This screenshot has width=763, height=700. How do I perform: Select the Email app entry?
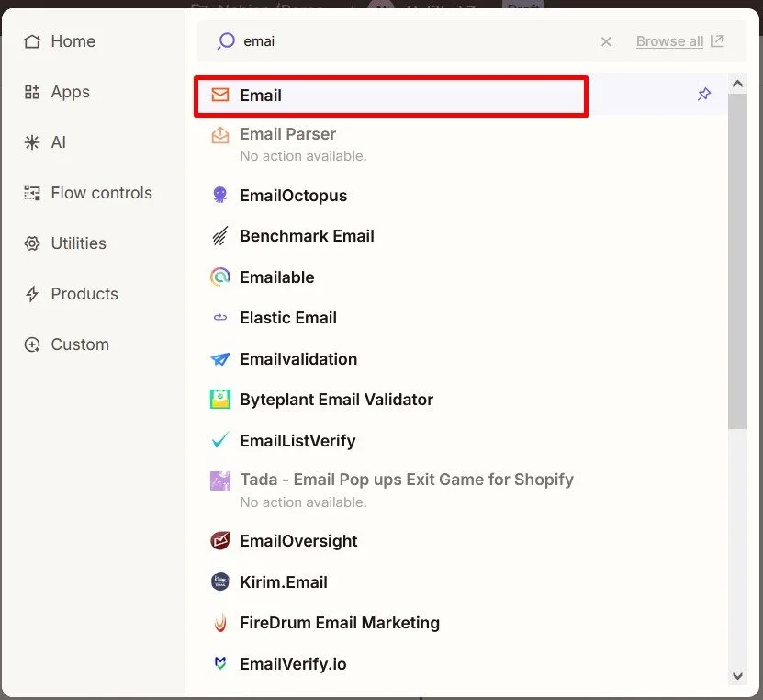point(391,96)
